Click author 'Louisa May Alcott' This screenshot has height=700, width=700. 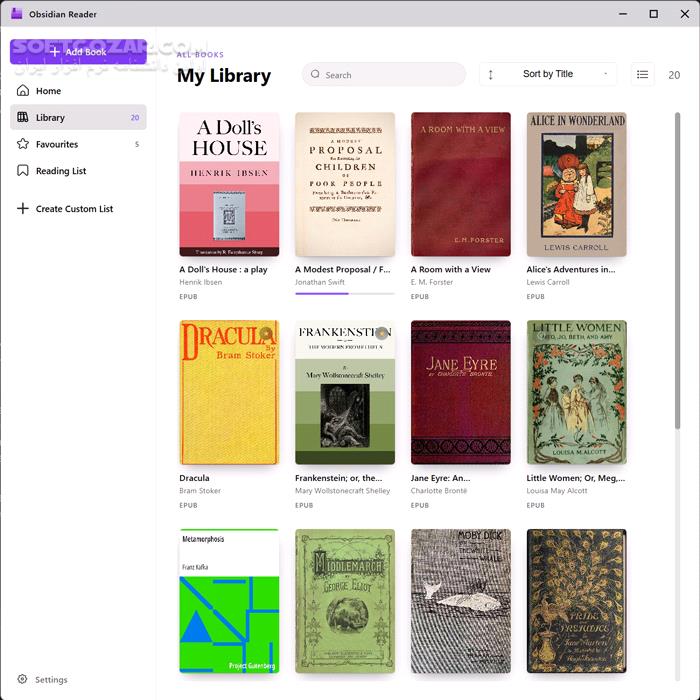[557, 491]
